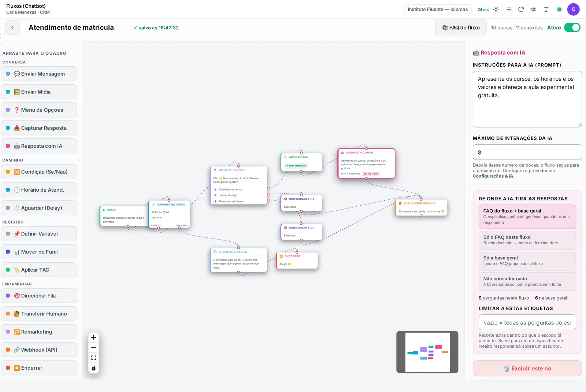This screenshot has width=586, height=392.
Task: Open the user avatar C menu
Action: coord(573,10)
